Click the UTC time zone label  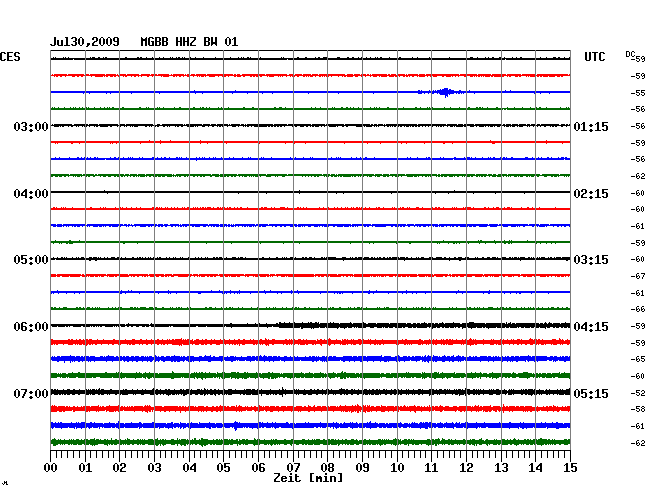coord(594,57)
